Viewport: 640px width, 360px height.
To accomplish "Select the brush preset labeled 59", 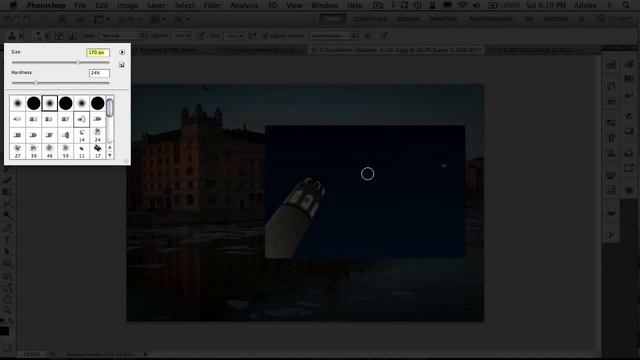I will [65, 151].
